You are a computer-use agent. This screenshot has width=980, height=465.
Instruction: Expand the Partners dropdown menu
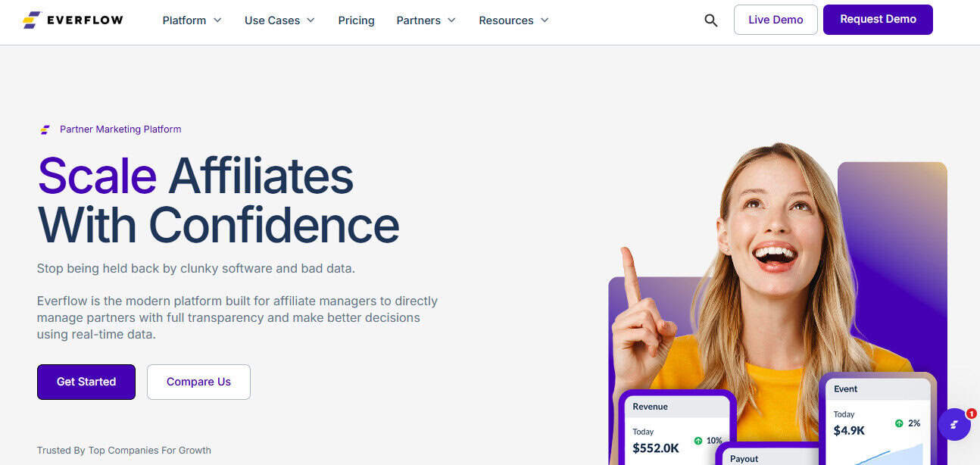click(426, 20)
